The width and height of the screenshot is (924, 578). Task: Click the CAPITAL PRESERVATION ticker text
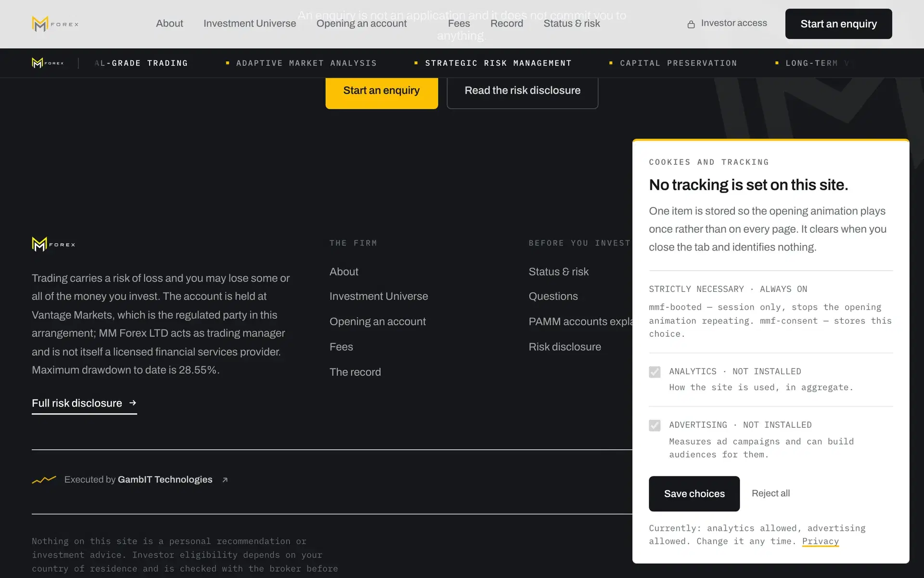point(679,63)
